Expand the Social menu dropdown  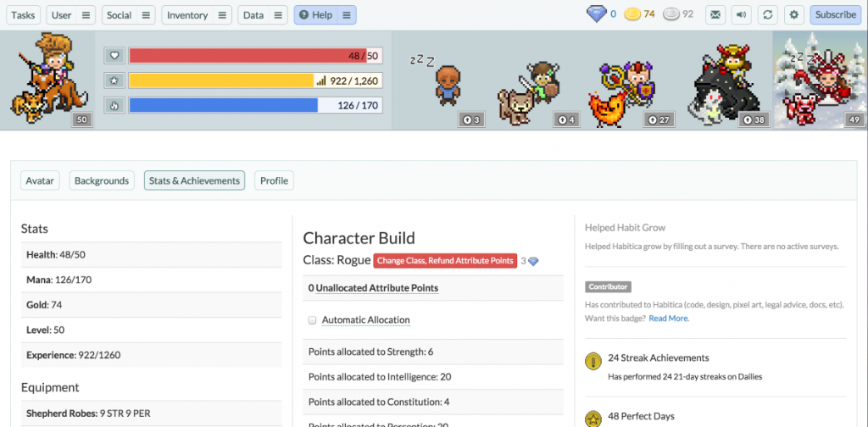coord(146,15)
